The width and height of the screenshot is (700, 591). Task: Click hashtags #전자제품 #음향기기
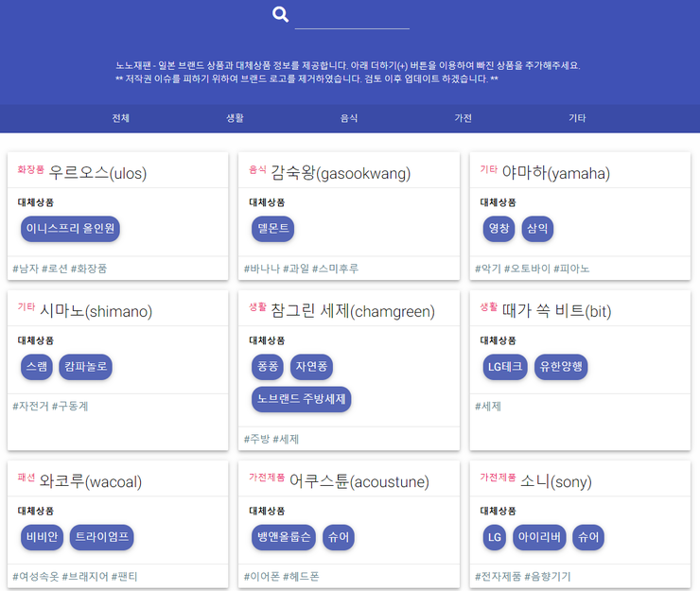point(523,576)
